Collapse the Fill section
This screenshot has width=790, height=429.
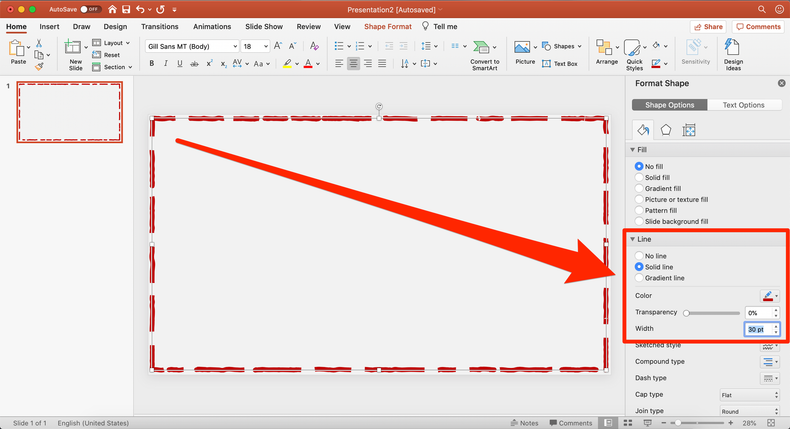[x=632, y=150]
